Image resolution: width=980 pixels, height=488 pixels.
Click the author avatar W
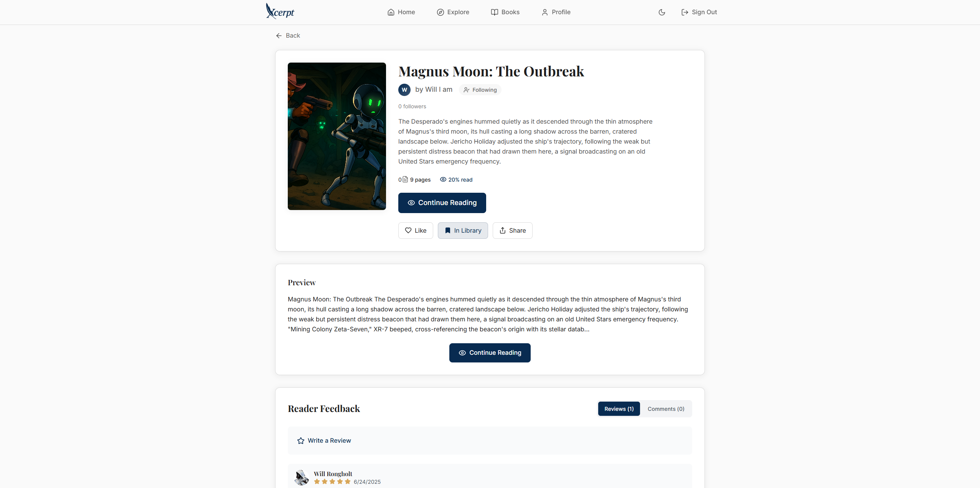click(x=404, y=90)
